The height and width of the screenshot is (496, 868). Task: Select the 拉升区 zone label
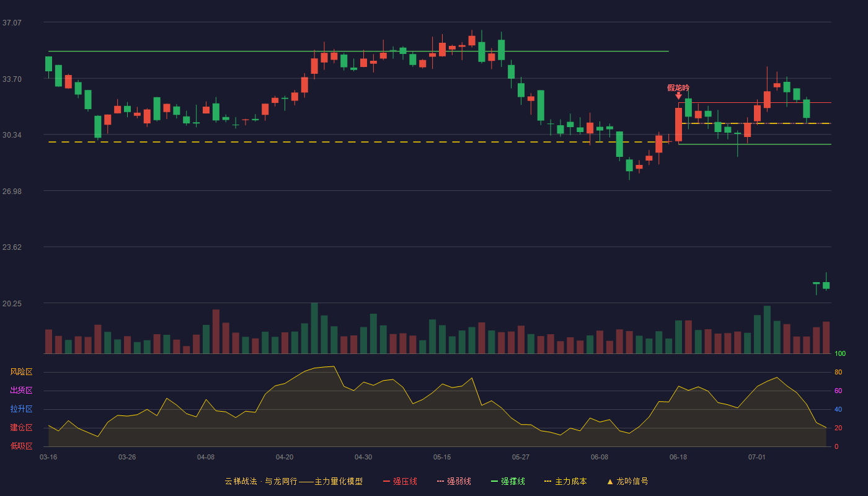coord(22,409)
